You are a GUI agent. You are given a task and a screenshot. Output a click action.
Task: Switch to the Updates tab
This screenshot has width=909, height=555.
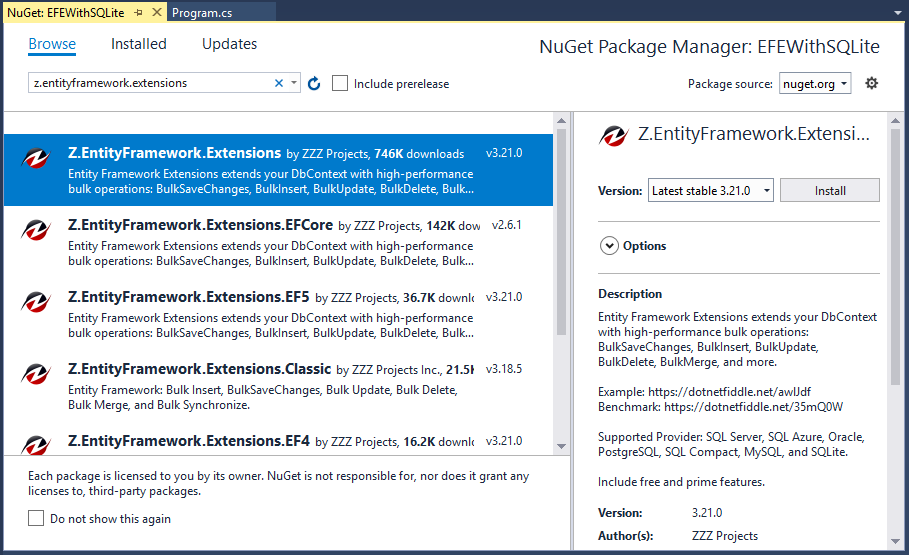(x=230, y=44)
